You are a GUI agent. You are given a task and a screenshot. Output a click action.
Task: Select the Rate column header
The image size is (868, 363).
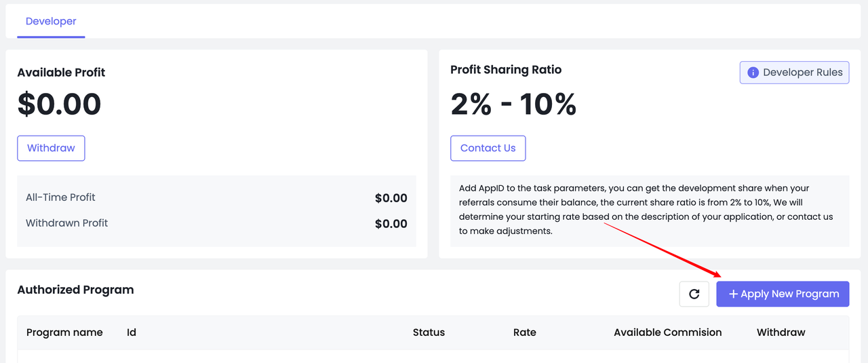pos(525,332)
